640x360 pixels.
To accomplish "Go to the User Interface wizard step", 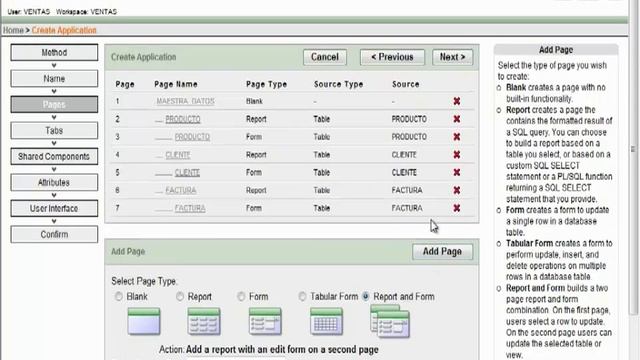I will pos(54,209).
